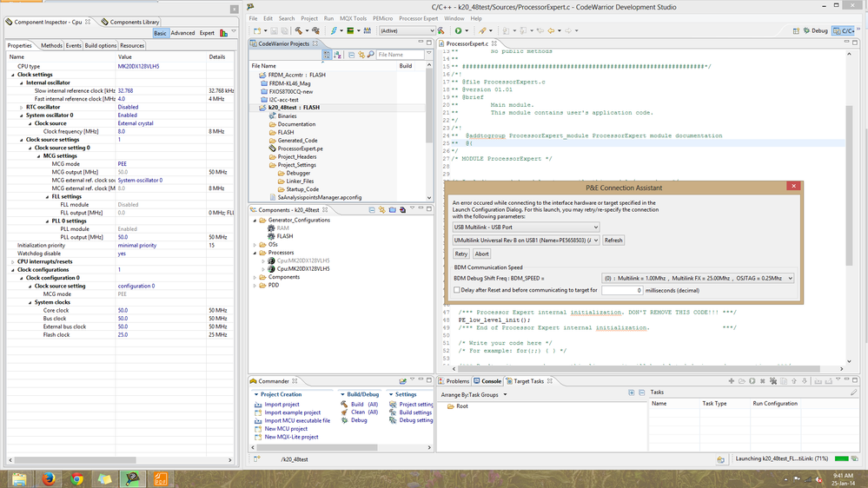The height and width of the screenshot is (488, 868).
Task: Open File Explorer from the taskbar
Action: (x=19, y=479)
